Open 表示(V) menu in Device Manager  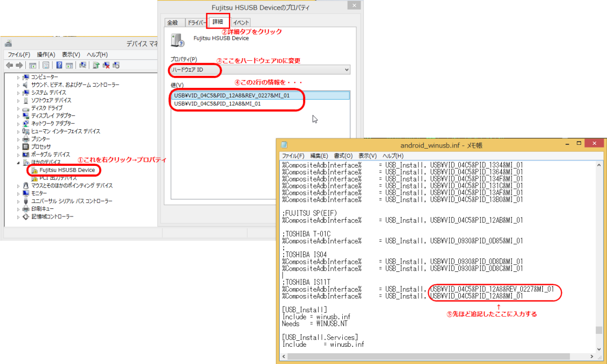[x=71, y=54]
